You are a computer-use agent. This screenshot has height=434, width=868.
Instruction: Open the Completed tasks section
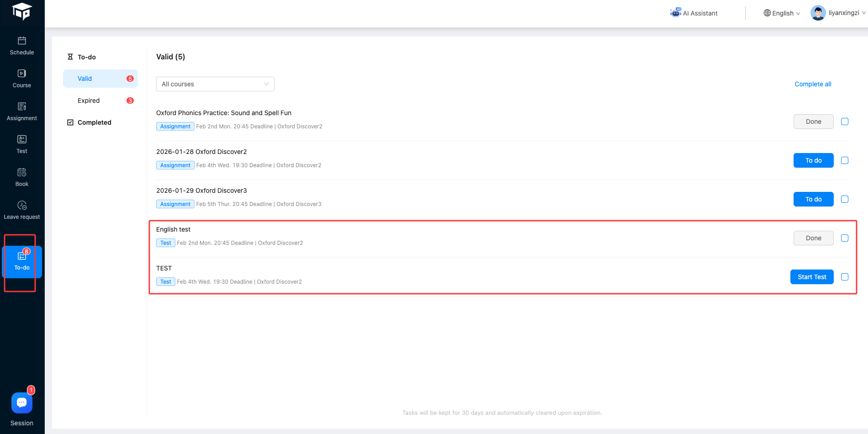pos(94,122)
